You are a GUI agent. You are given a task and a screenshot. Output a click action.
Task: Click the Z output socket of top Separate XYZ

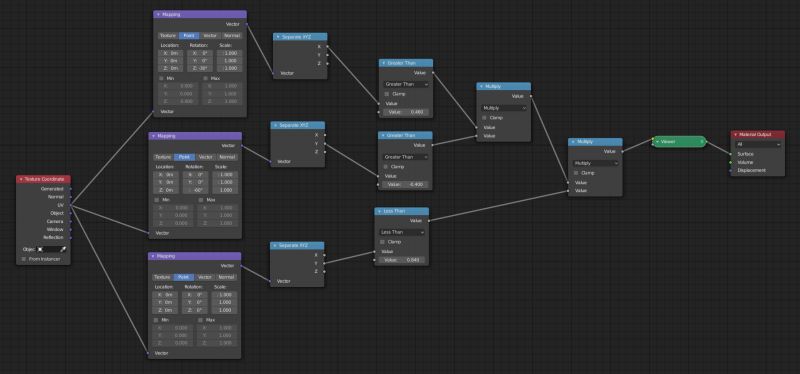327,63
